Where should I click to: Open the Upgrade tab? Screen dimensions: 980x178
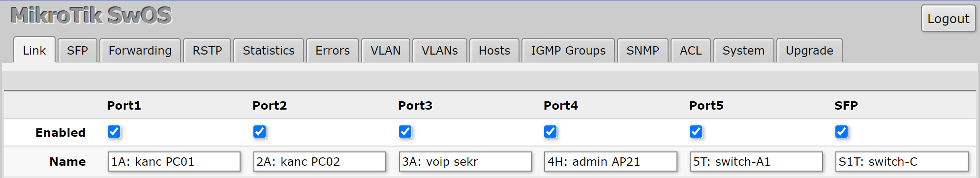pos(809,51)
